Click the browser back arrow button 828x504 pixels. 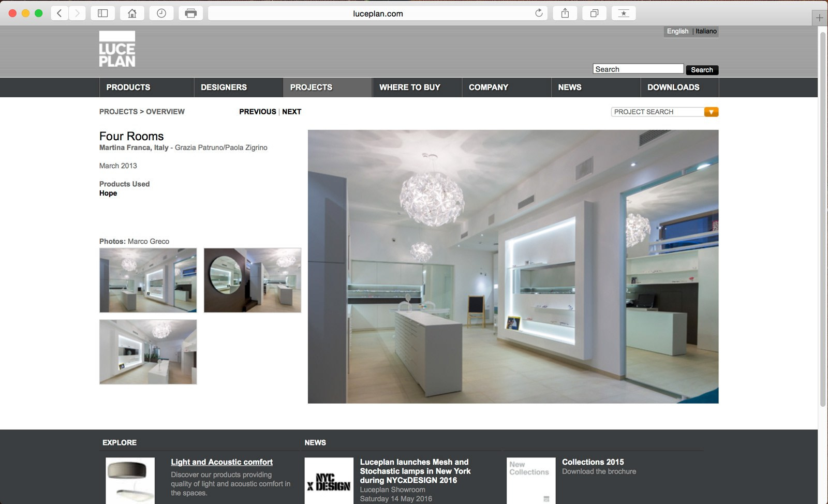click(x=60, y=13)
